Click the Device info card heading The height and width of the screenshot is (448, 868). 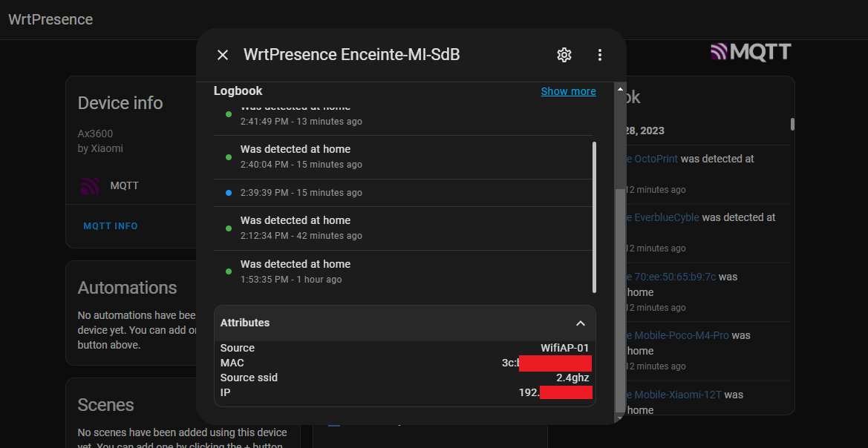pos(120,103)
